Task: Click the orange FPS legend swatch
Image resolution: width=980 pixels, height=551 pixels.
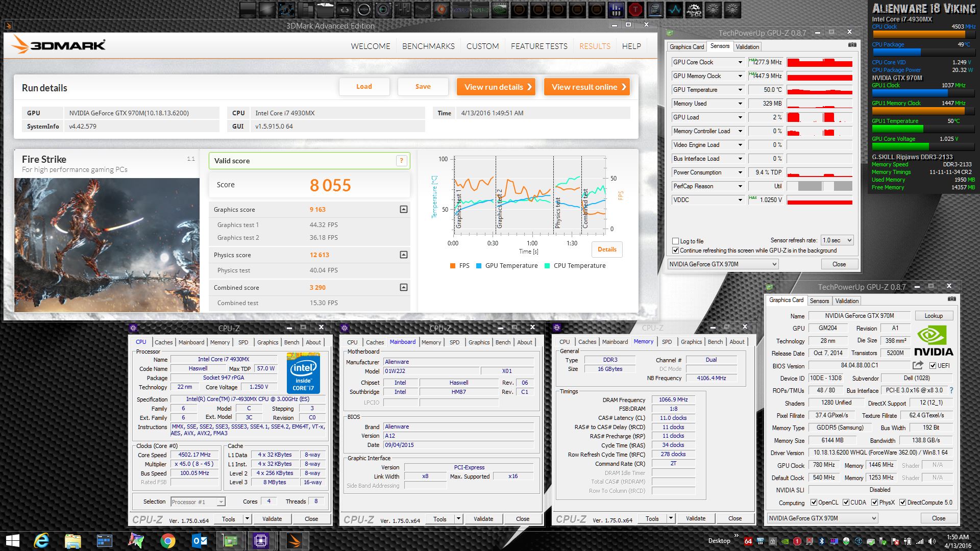Action: click(x=452, y=266)
